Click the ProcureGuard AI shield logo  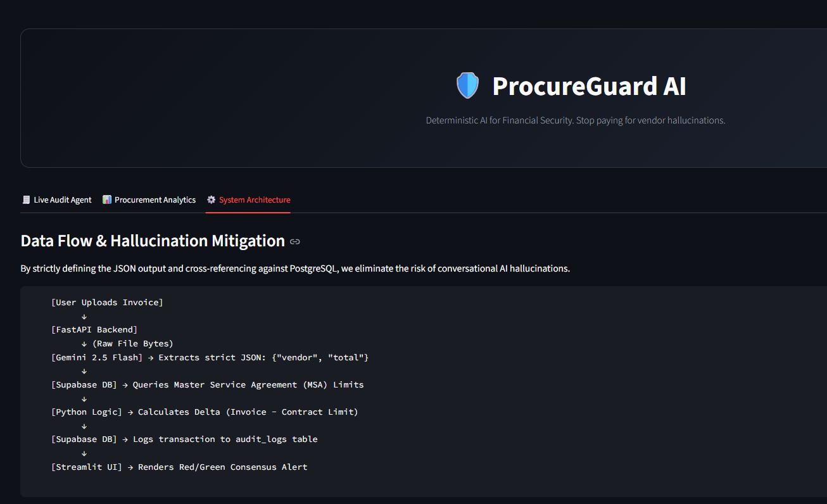[467, 85]
